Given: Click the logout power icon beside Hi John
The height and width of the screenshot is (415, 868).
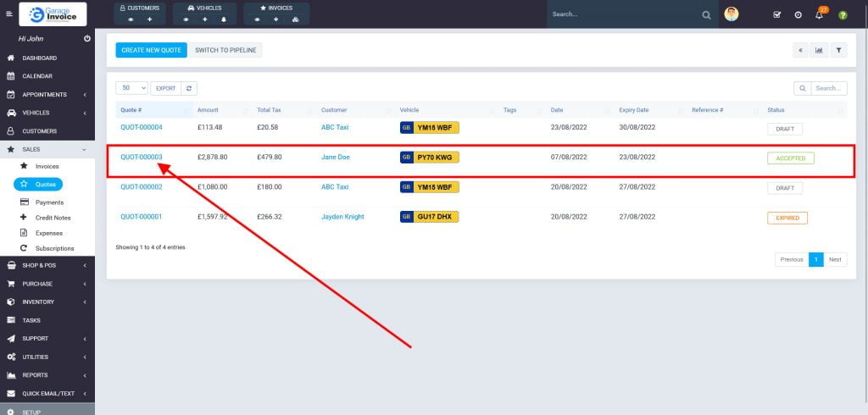Looking at the screenshot, I should coord(87,39).
